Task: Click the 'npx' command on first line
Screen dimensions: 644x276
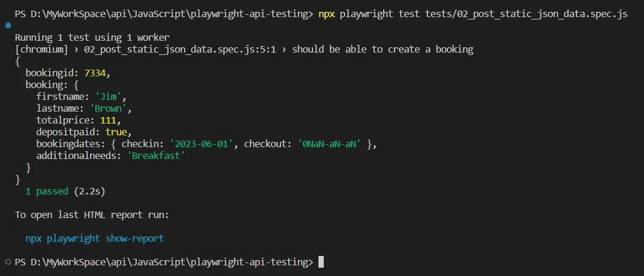Action: [x=327, y=14]
